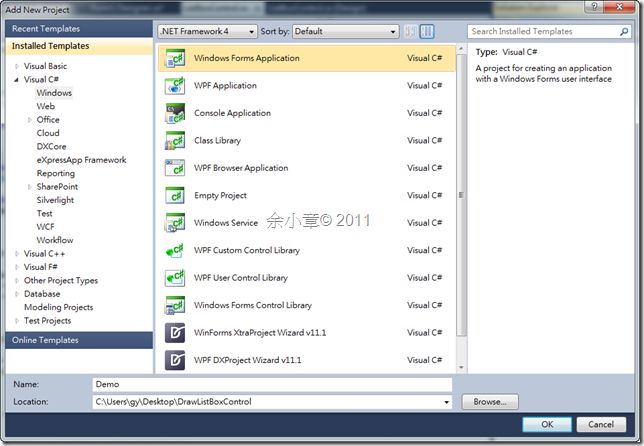
Task: Select the Test category under Visual C#
Action: [44, 214]
